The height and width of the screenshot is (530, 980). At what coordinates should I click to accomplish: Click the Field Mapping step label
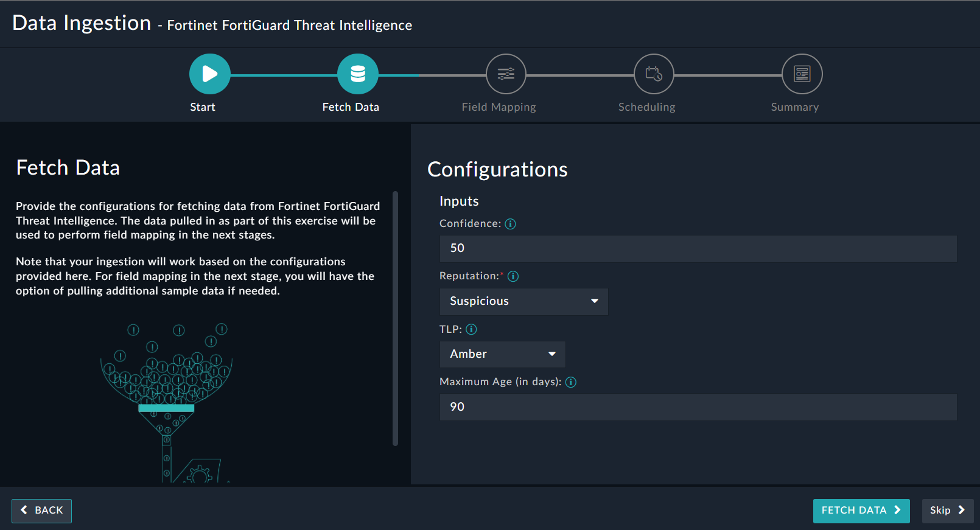point(499,107)
